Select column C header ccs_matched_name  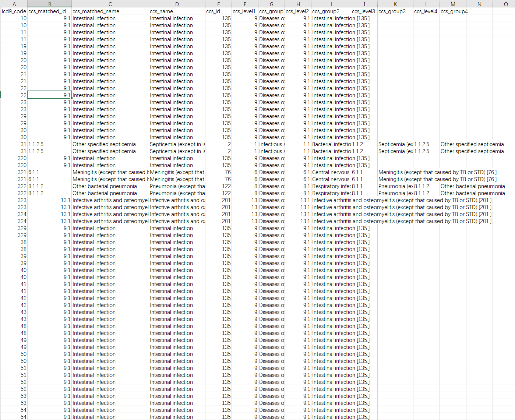coord(110,4)
